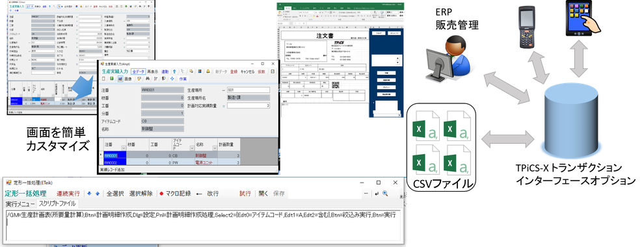The height and width of the screenshot is (247, 644).
Task: Toggle the 全データ button
Action: 139,71
